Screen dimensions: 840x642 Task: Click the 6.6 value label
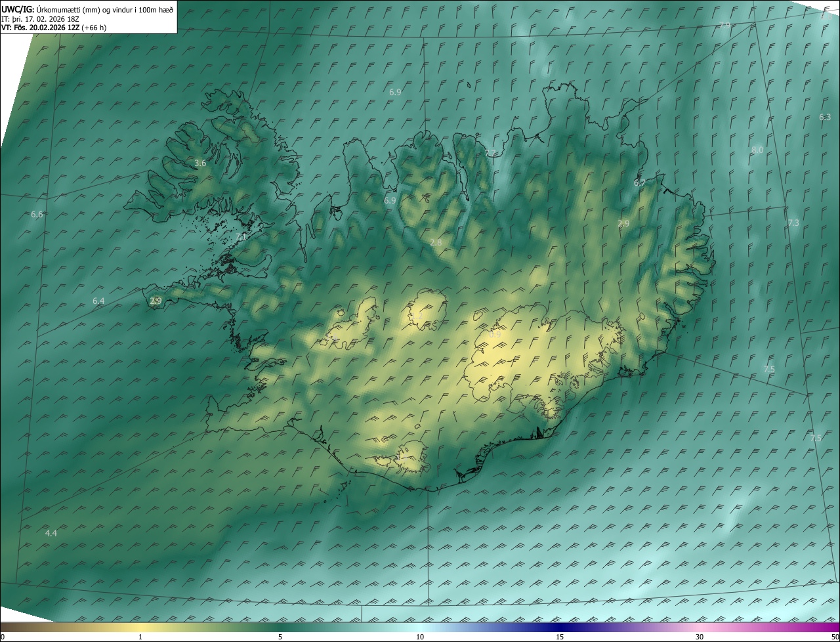click(37, 215)
